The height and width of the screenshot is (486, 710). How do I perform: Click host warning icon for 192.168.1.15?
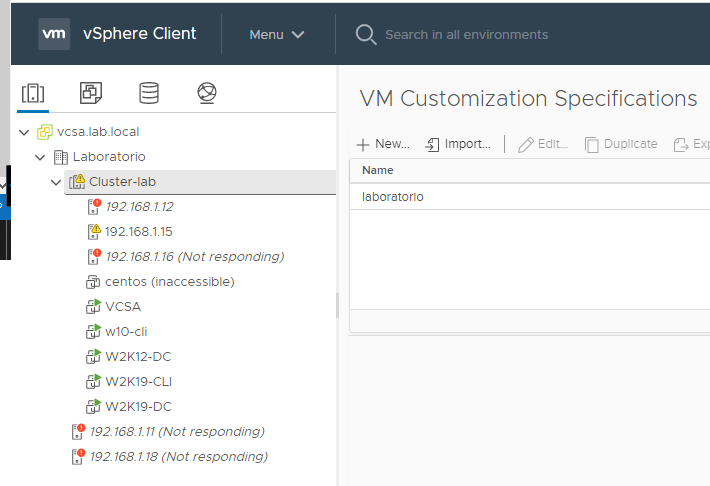coord(94,231)
